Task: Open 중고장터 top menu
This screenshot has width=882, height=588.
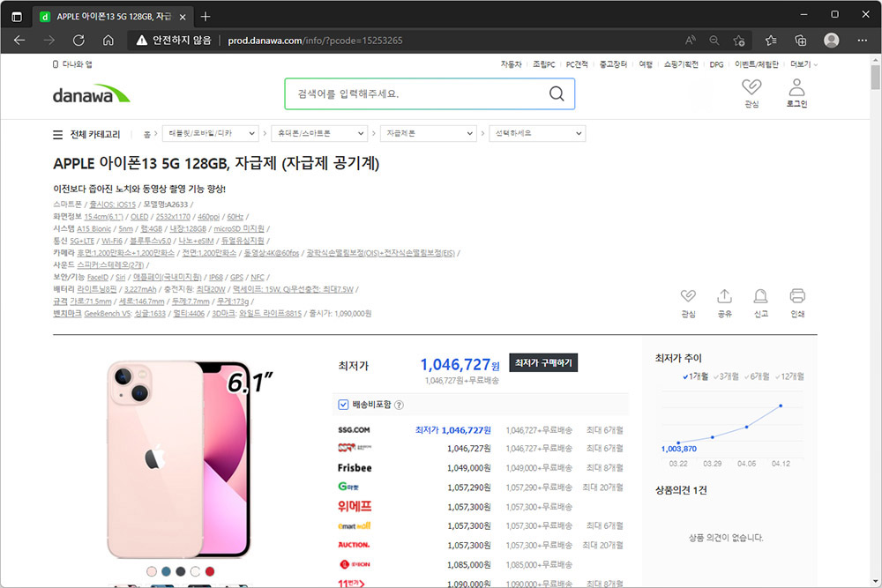Action: pyautogui.click(x=613, y=64)
